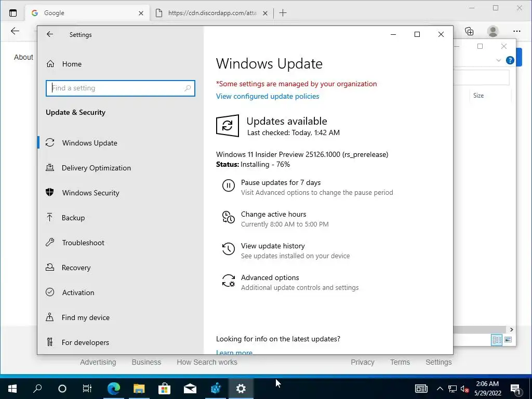Close the Google browser tab
Viewport: 532px width, 399px height.
pos(141,13)
